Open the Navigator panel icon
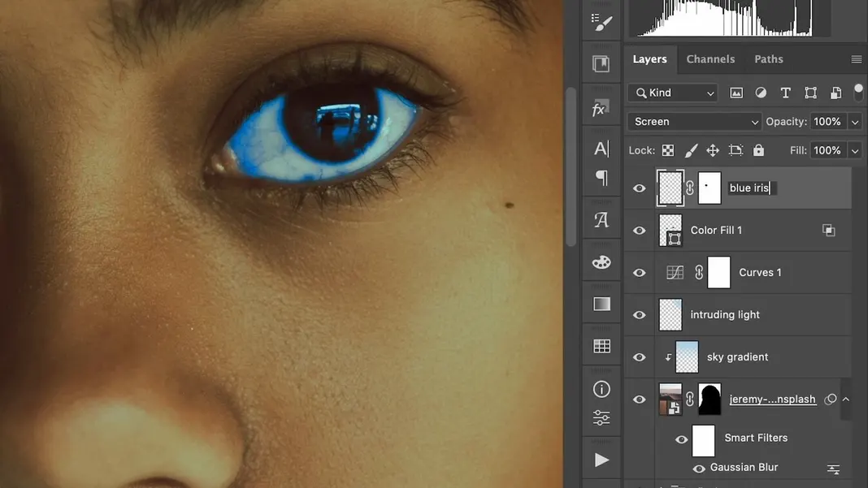Viewport: 868px width, 488px height. [x=601, y=64]
